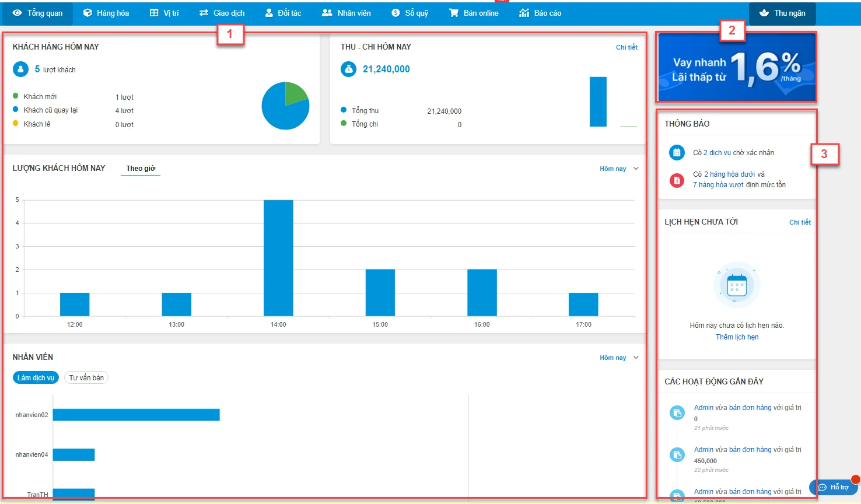Open the Tổng quan overview tab
The image size is (861, 504).
(x=37, y=13)
